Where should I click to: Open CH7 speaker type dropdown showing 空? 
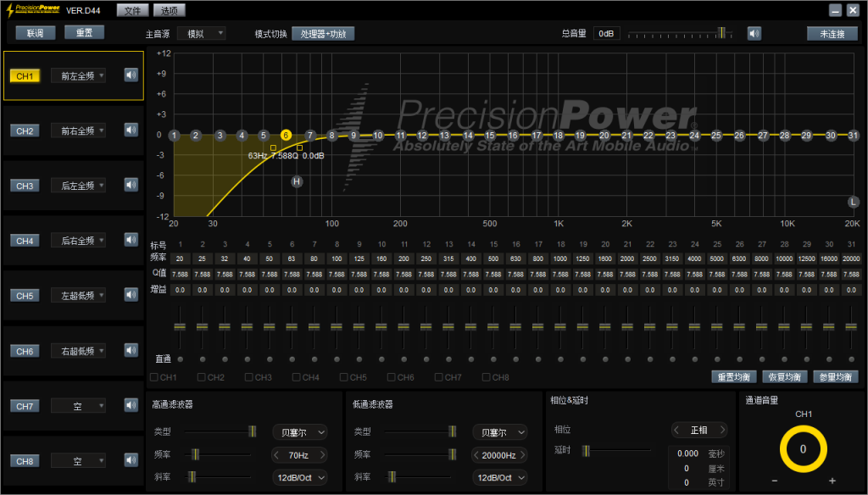tap(78, 406)
